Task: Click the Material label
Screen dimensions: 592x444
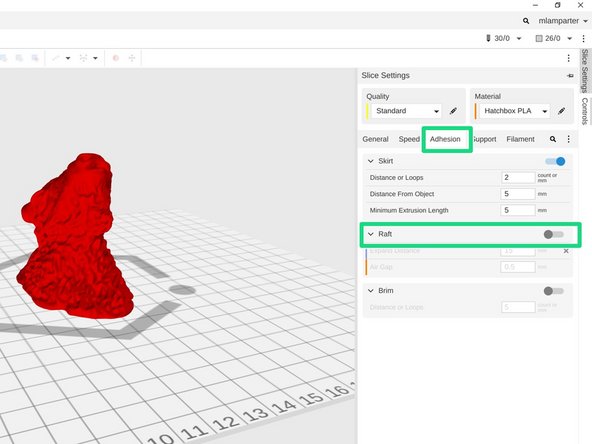Action: 487,97
